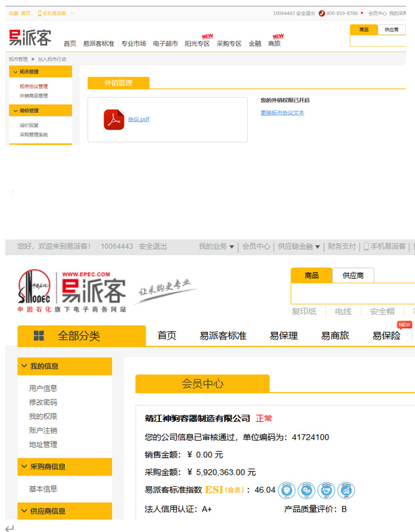Click the grid icon beside 全部分类
415x532 pixels.
coord(39,336)
